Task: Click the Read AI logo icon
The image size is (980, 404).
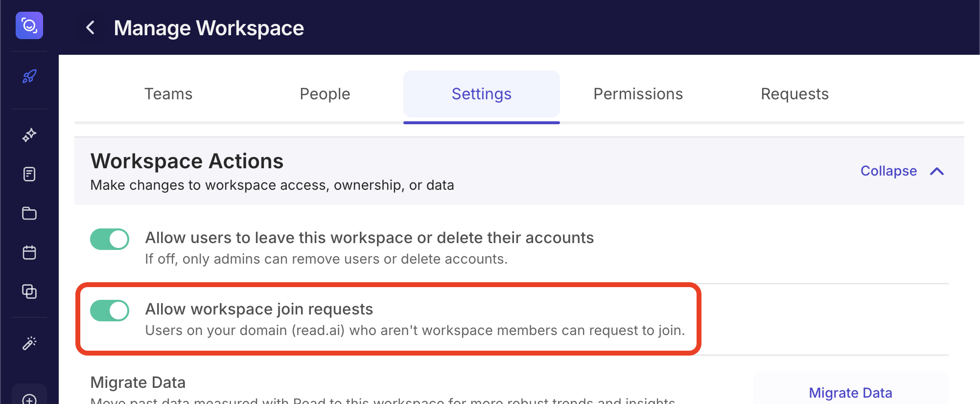Action: [29, 25]
